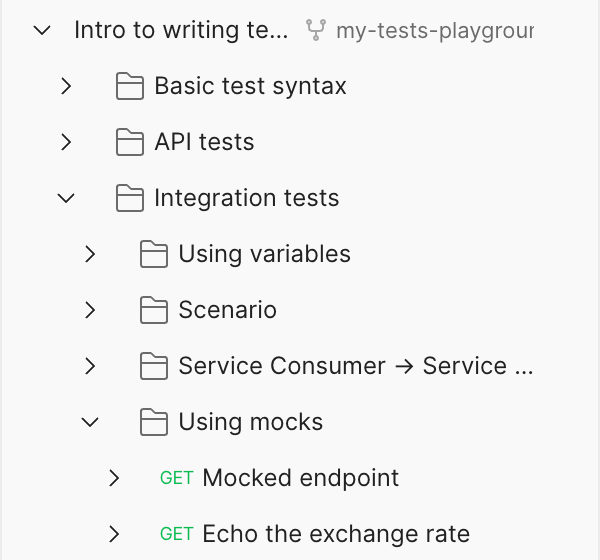The width and height of the screenshot is (600, 560).
Task: Click the Using variables folder icon
Action: 154,254
